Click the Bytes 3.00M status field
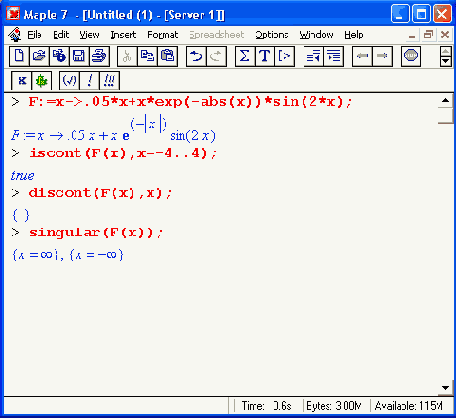Image resolution: width=456 pixels, height=418 pixels. pyautogui.click(x=334, y=406)
